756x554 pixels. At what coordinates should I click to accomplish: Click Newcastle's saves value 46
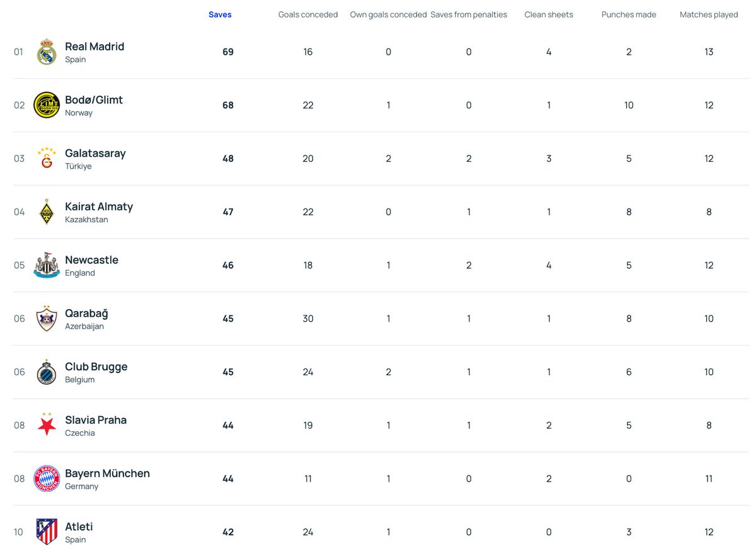pos(228,265)
